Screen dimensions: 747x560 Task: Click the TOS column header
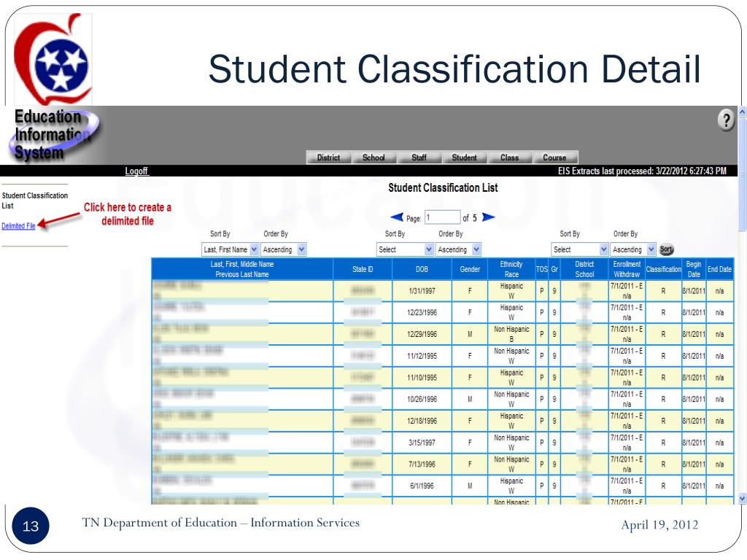click(542, 269)
